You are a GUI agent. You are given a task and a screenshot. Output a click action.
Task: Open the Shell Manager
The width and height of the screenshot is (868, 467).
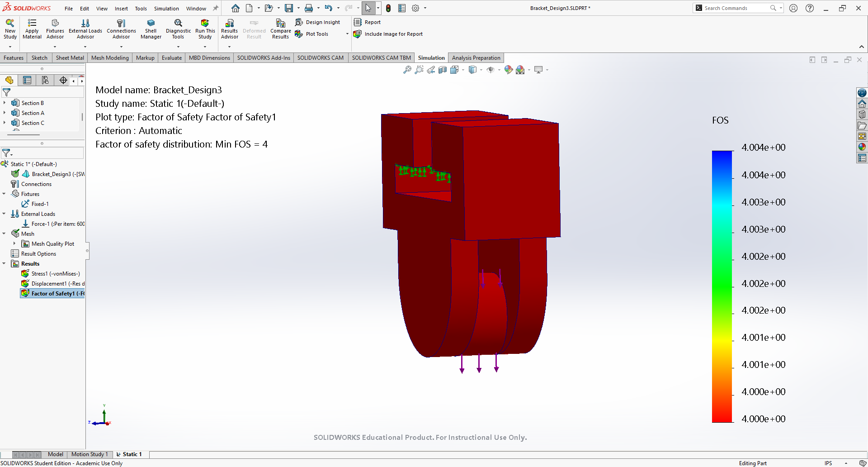[x=151, y=29]
